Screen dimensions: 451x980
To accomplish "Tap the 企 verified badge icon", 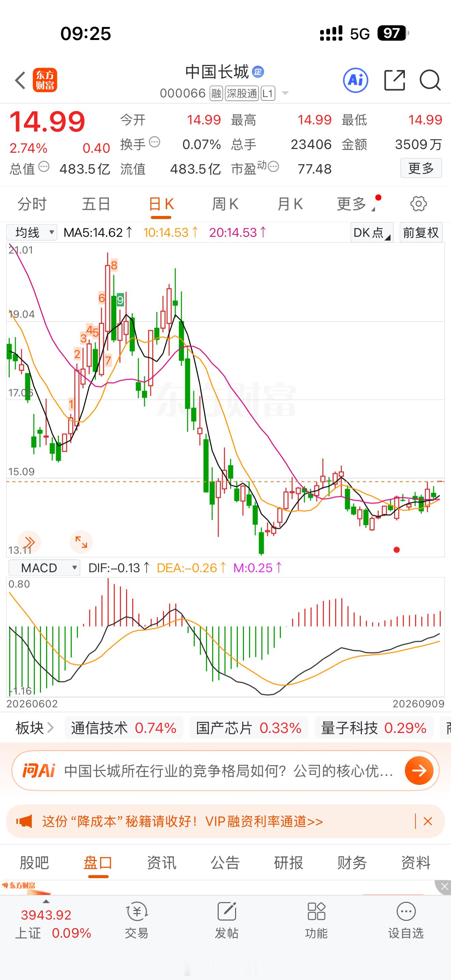I will coord(258,71).
